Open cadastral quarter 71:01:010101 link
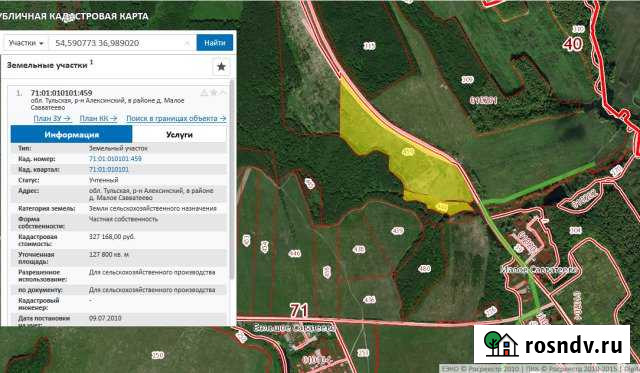Screen dimensions: 640x373 point(109,169)
